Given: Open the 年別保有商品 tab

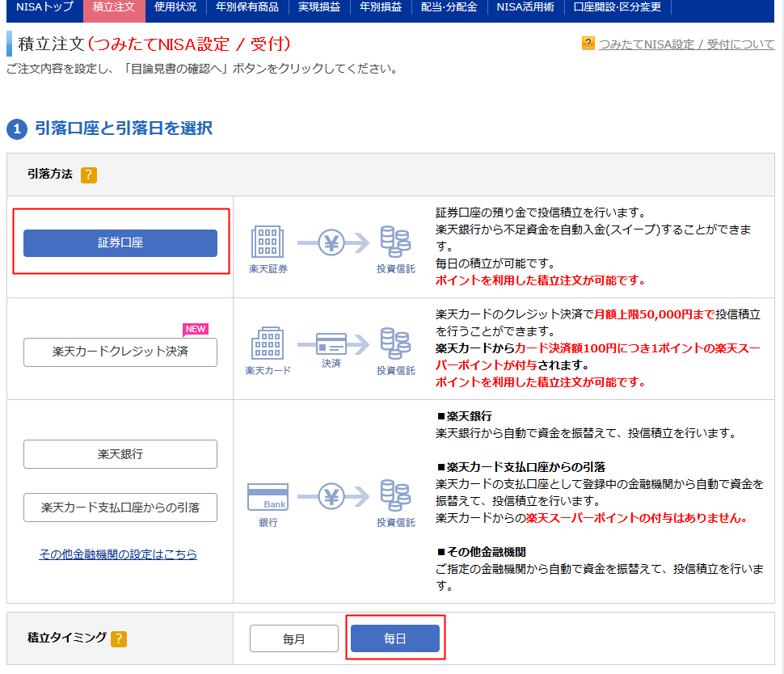Looking at the screenshot, I should (247, 8).
